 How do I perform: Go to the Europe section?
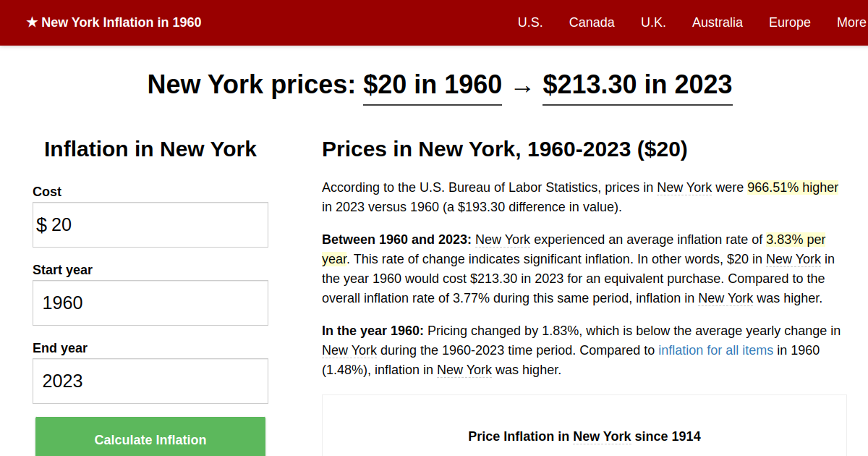click(x=789, y=22)
